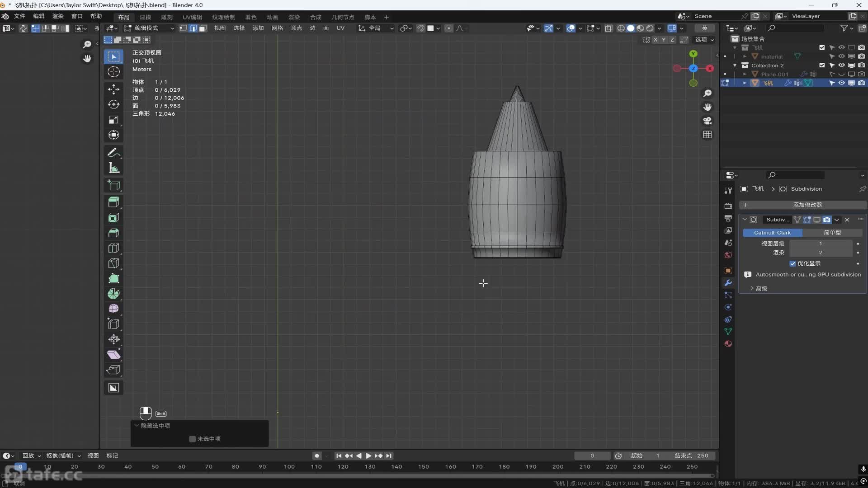Image resolution: width=868 pixels, height=488 pixels.
Task: Open the 网格 menu
Action: click(x=277, y=28)
